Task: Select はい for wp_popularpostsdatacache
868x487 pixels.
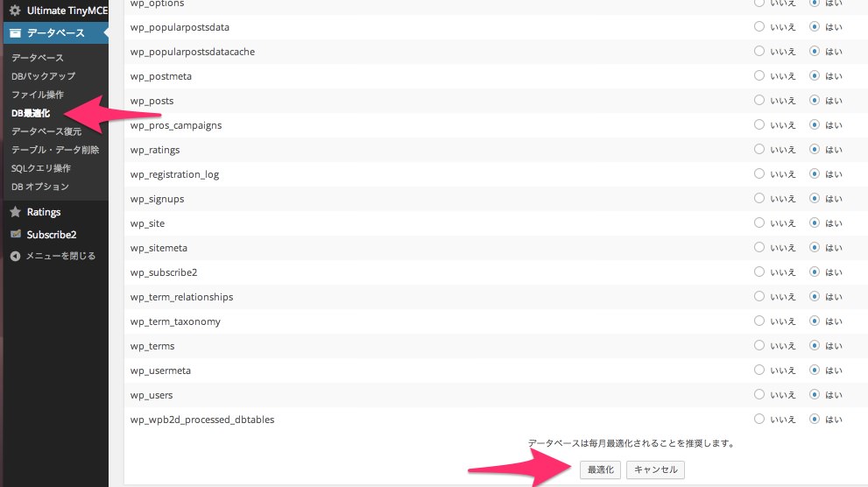Action: (x=815, y=51)
